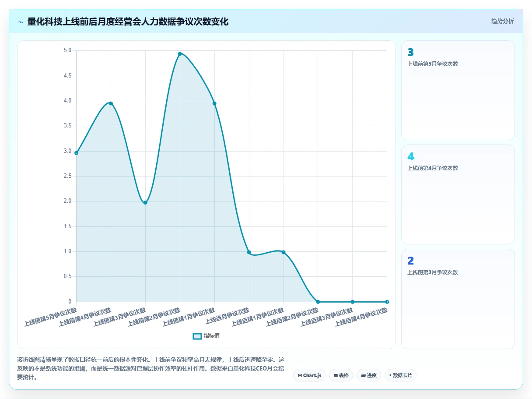The height and width of the screenshot is (399, 532).
Task: Click y-axis value 2.5
Action: point(67,176)
